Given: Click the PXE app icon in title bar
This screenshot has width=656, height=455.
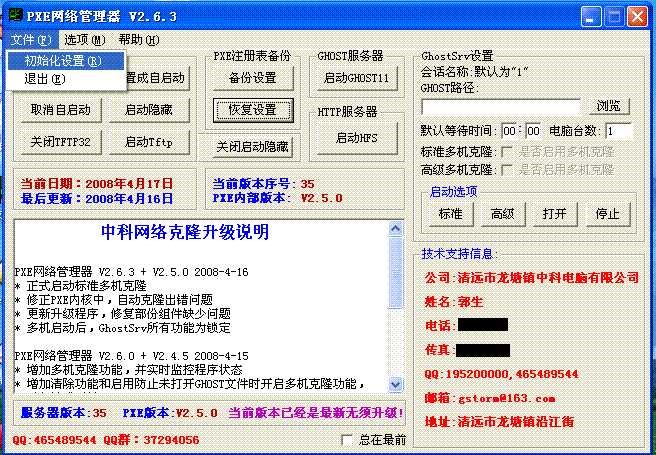Looking at the screenshot, I should pyautogui.click(x=15, y=16).
